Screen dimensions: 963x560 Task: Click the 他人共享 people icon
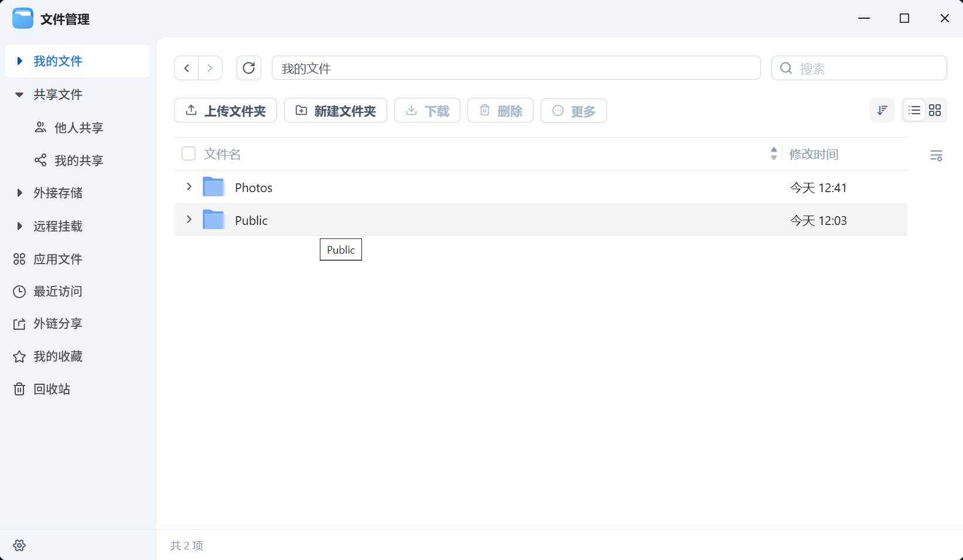pos(40,127)
